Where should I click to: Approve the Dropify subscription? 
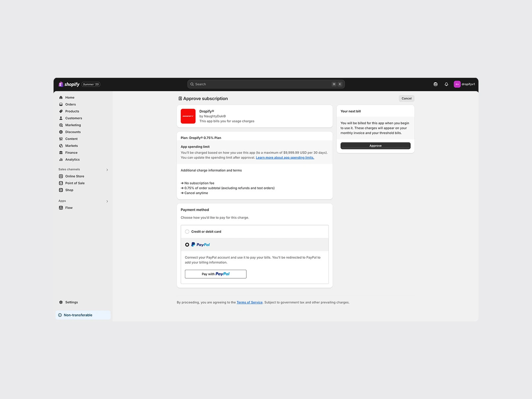375,146
